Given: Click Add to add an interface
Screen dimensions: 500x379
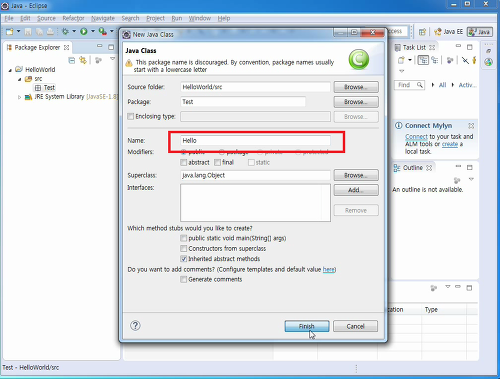Looking at the screenshot, I should 356,190.
